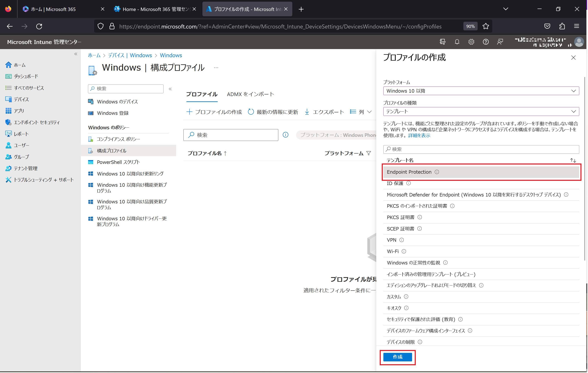
Task: Click info icon next to カスタム
Action: (406, 297)
